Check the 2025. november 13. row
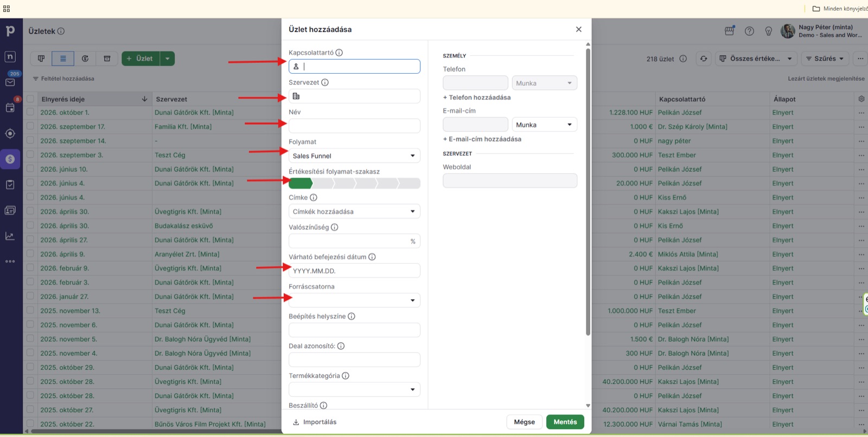This screenshot has height=437, width=868. [x=30, y=311]
